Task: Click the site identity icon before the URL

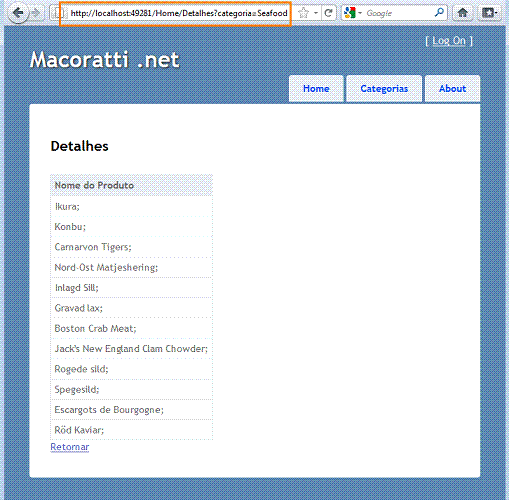Action: 57,13
